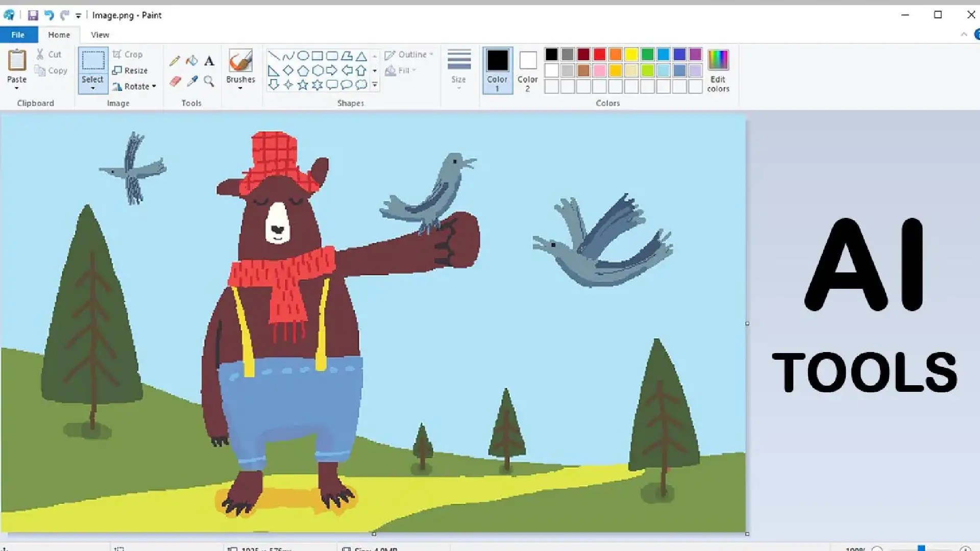Select the Eraser tool
980x551 pixels.
tap(175, 82)
